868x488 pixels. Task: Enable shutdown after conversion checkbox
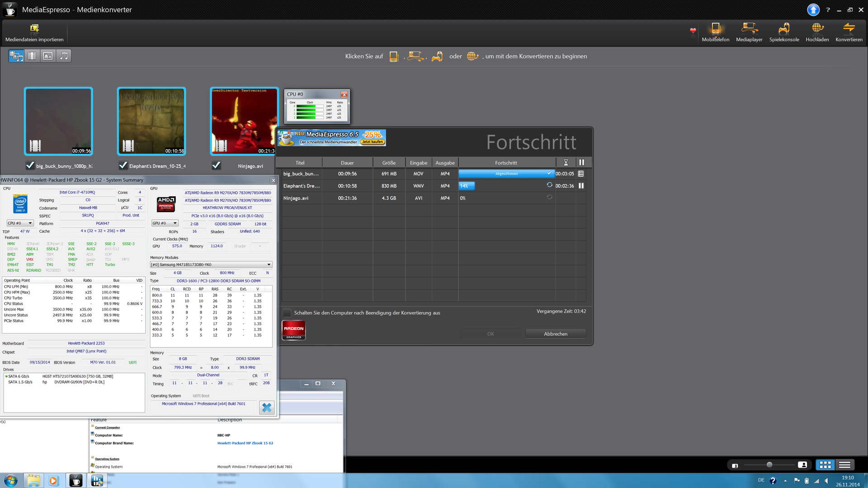(x=287, y=313)
